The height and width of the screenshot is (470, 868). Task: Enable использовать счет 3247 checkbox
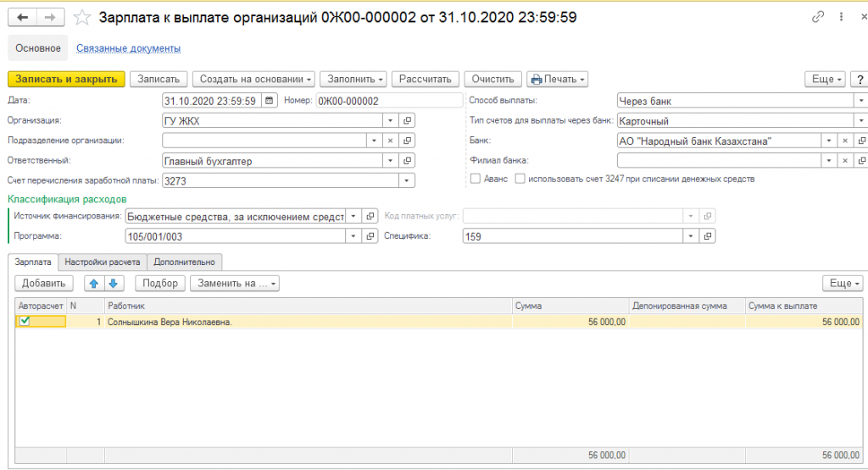click(x=520, y=179)
